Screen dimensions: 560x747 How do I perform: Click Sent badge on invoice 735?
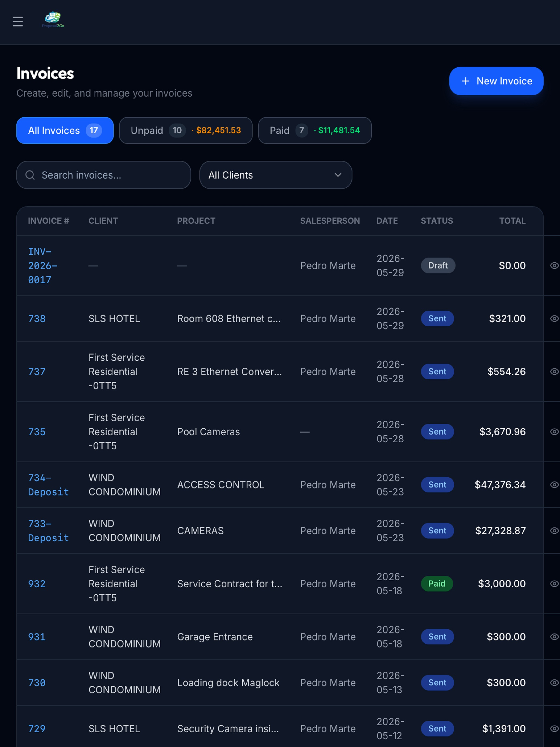[x=437, y=432]
